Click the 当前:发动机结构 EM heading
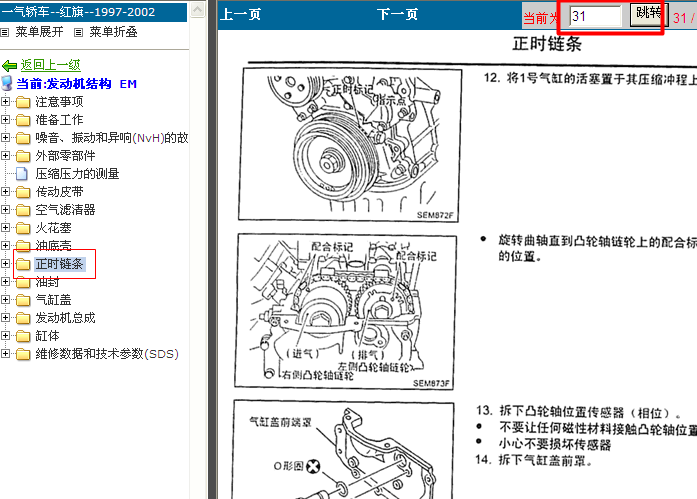This screenshot has height=499, width=697. coord(76,84)
